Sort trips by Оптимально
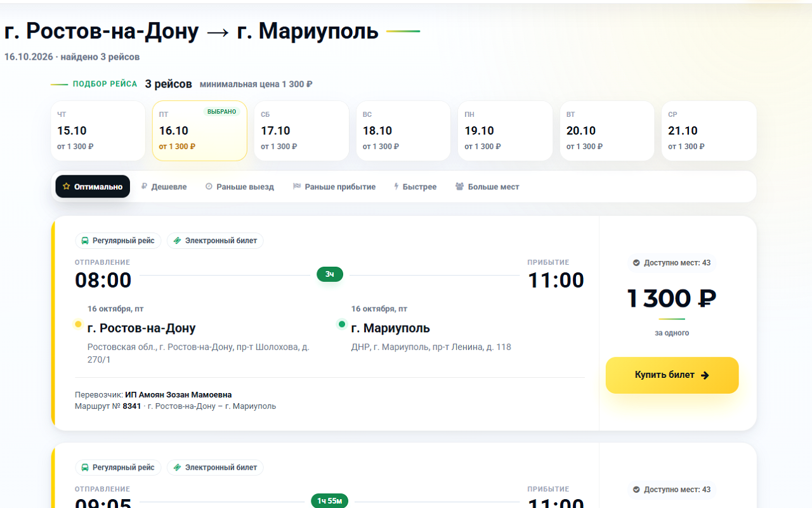 coord(93,187)
